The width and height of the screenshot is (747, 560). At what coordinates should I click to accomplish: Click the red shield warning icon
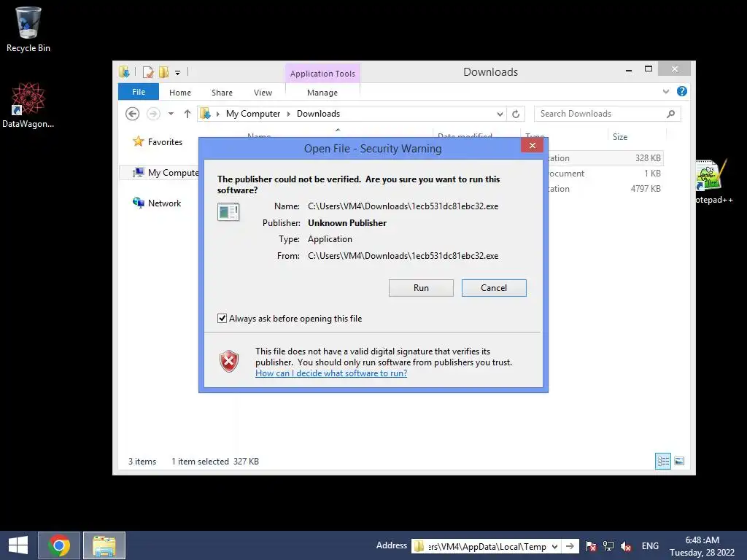228,361
